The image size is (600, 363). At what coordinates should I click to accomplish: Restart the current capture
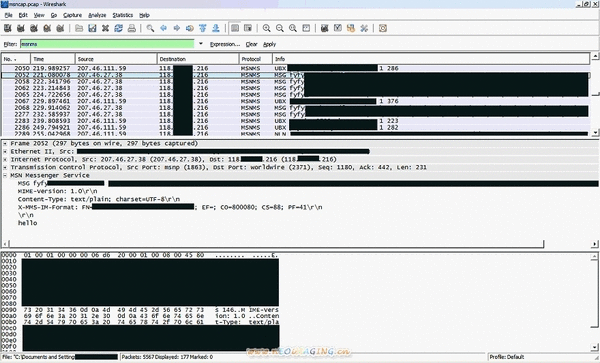tap(60, 28)
